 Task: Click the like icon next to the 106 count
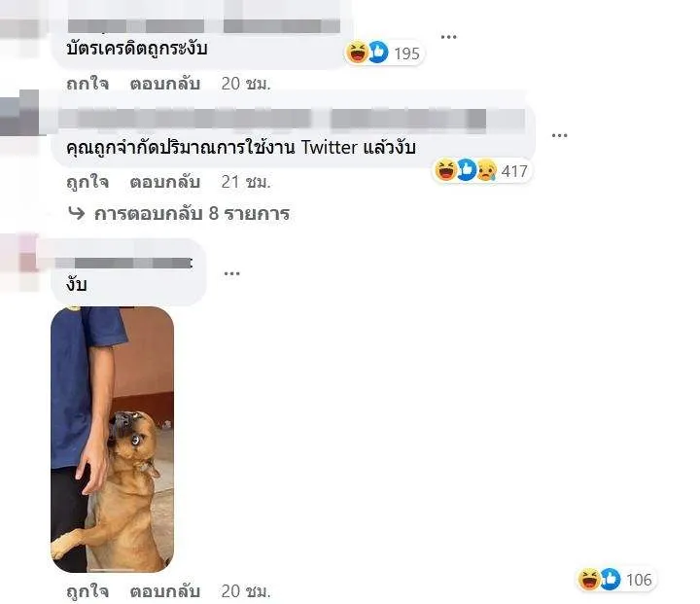[611, 579]
